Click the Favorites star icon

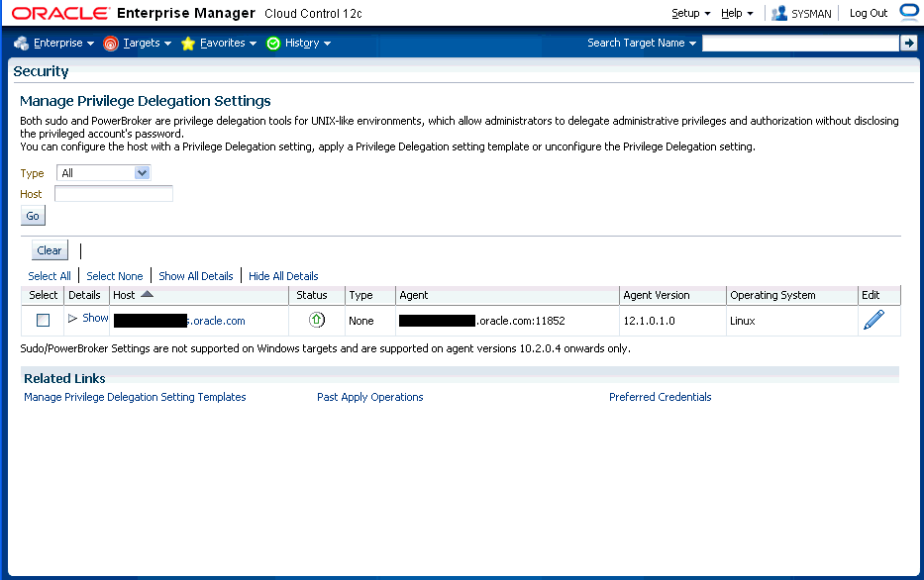pos(188,43)
